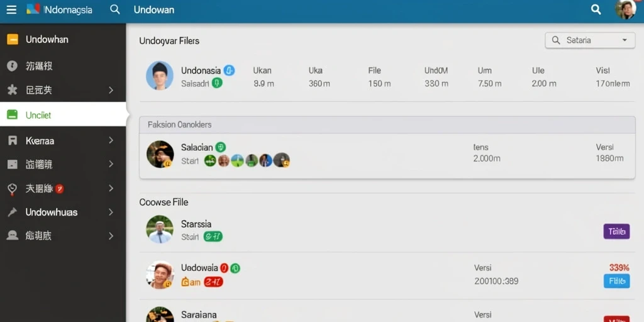
Task: Click the red tag under Udowaia
Action: pyautogui.click(x=213, y=282)
